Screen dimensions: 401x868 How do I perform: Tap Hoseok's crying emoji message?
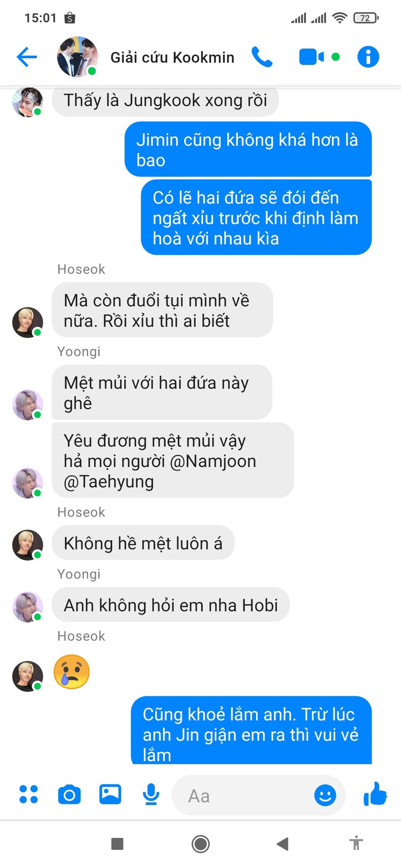[72, 672]
